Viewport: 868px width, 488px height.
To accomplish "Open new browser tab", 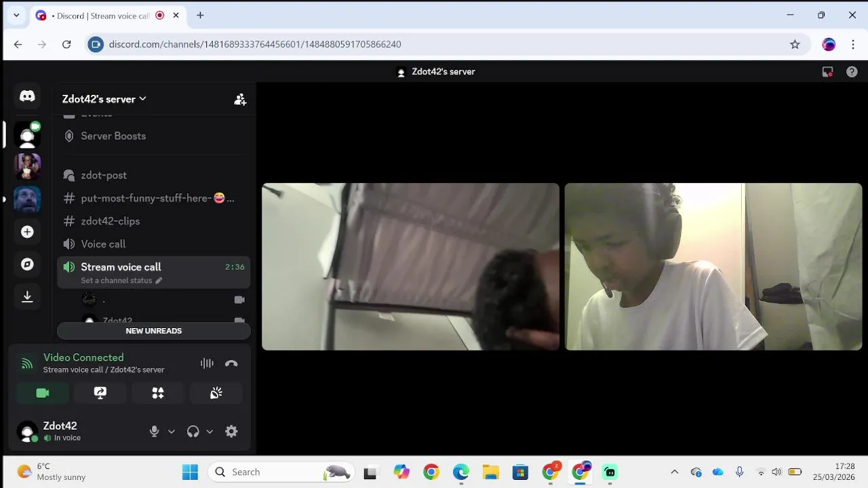I will pos(200,15).
